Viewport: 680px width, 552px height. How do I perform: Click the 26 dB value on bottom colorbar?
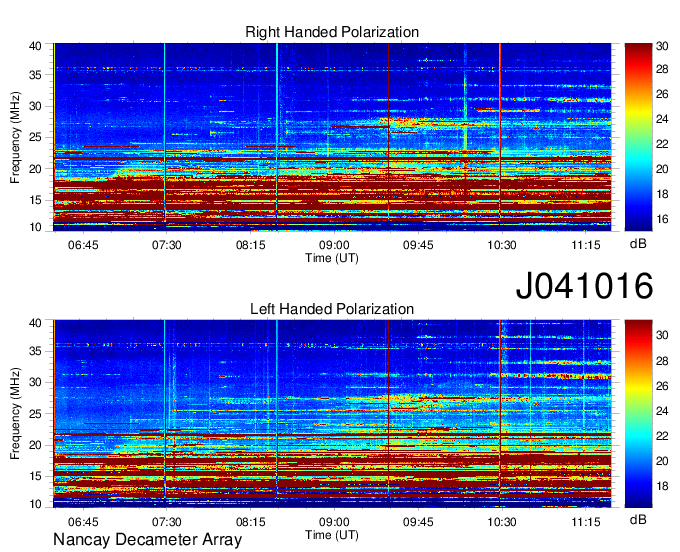662,386
